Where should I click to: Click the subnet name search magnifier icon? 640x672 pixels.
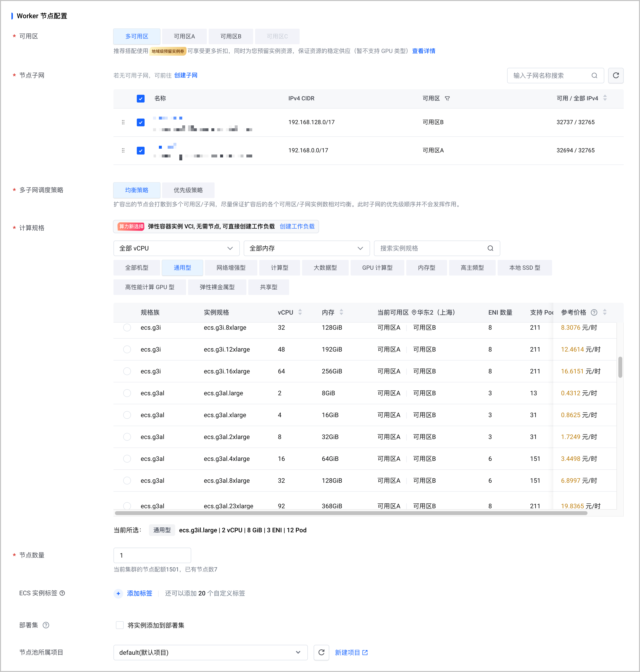click(x=594, y=75)
